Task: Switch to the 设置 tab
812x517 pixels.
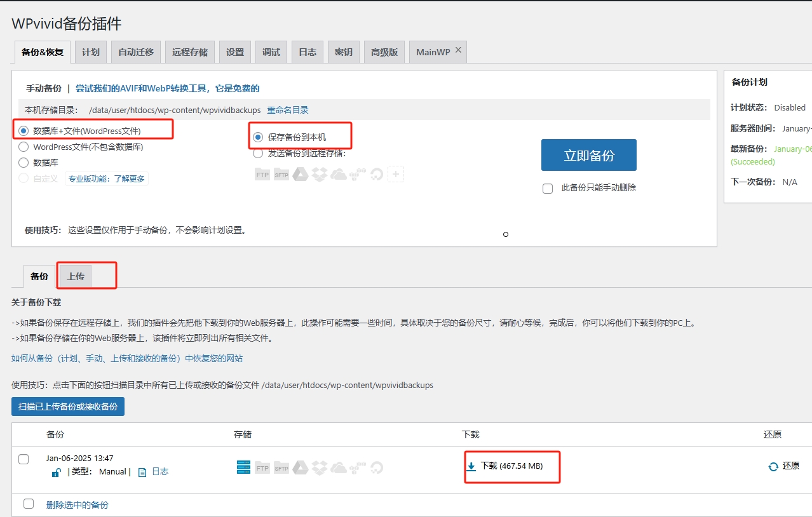Action: (x=235, y=52)
